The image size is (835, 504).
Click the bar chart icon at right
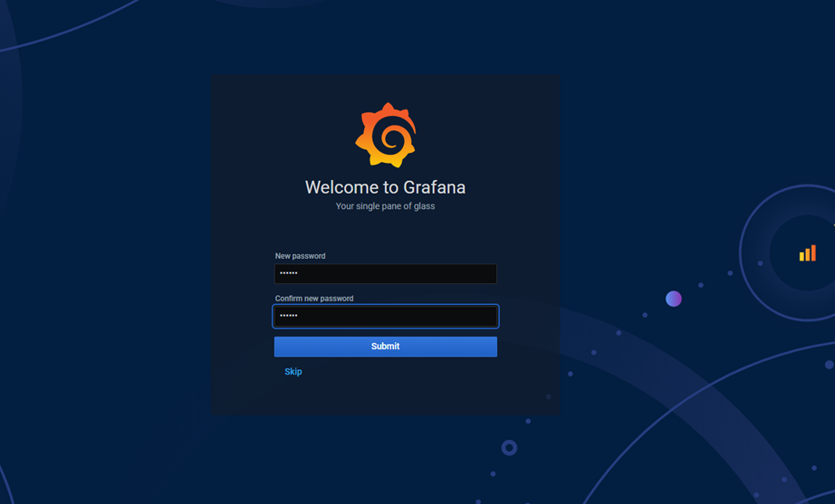(807, 252)
